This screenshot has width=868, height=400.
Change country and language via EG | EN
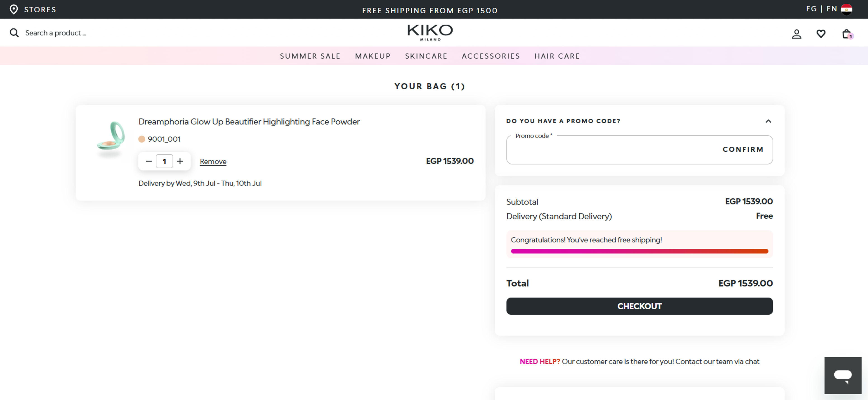click(821, 9)
